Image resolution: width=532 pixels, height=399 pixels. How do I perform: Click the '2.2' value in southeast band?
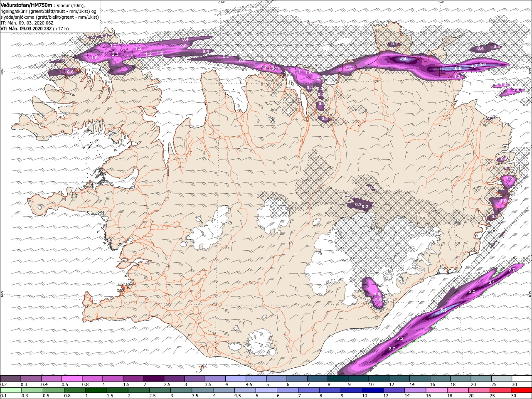coord(400,338)
